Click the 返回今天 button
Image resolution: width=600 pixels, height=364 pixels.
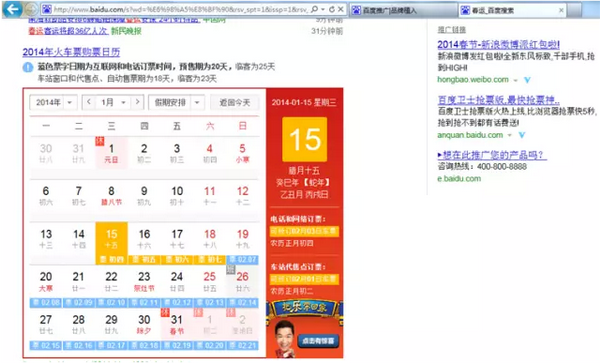(235, 103)
